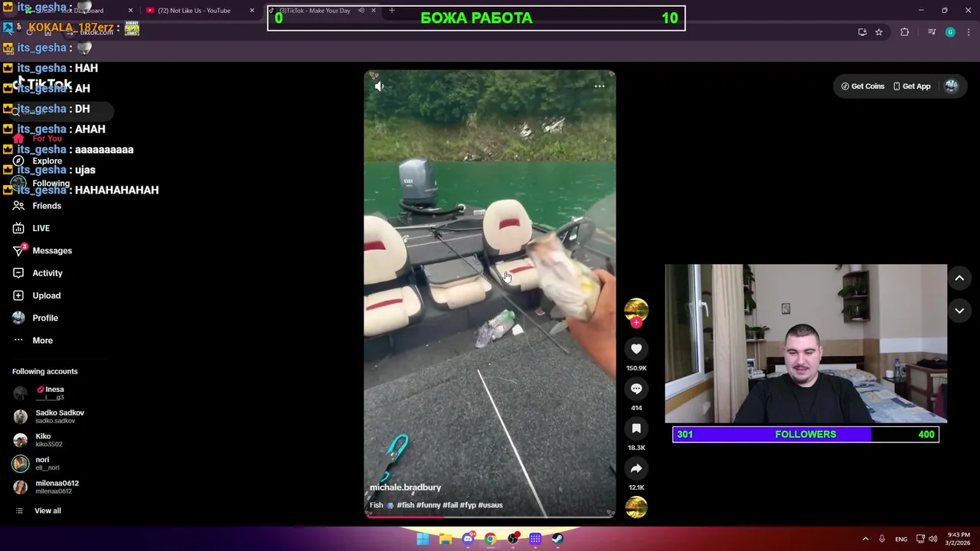Open Chrome three-dot menu
Screen dimensions: 980x551
(x=969, y=32)
